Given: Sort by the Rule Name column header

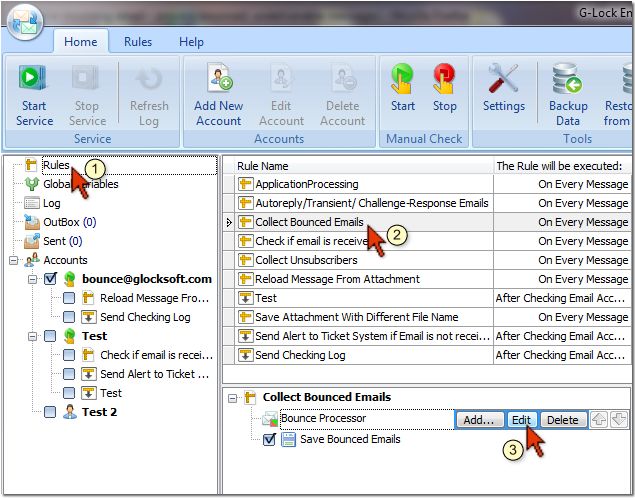Looking at the screenshot, I should [x=364, y=166].
